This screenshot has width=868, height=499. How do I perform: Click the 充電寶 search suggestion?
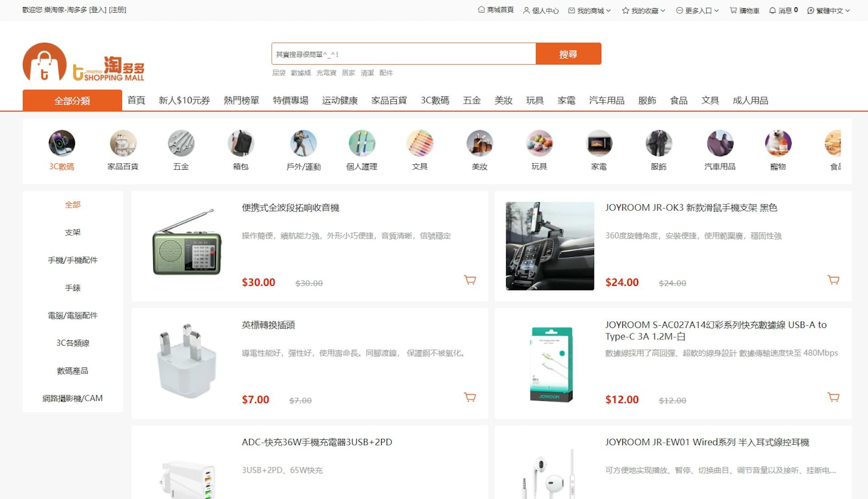[x=326, y=73]
